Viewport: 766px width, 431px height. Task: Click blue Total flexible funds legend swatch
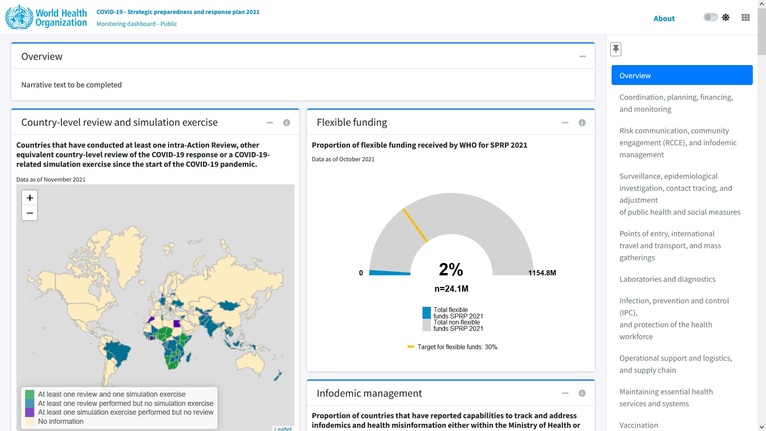[x=426, y=313]
